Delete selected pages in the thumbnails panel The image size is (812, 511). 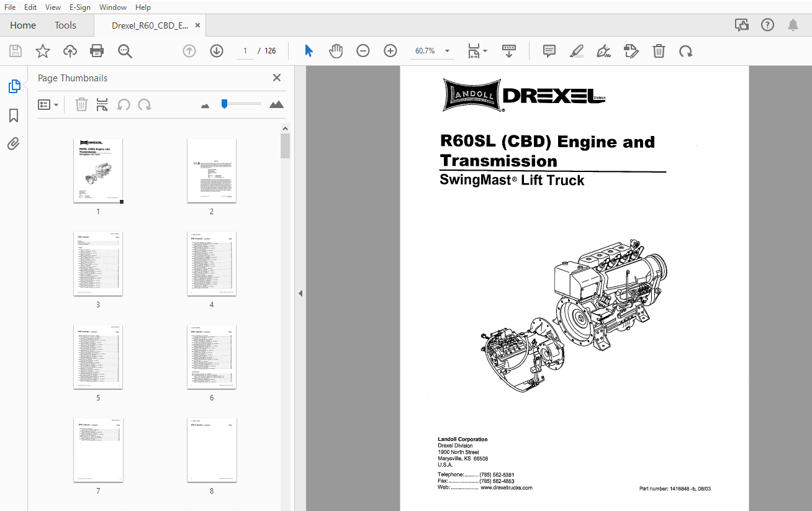coord(81,105)
